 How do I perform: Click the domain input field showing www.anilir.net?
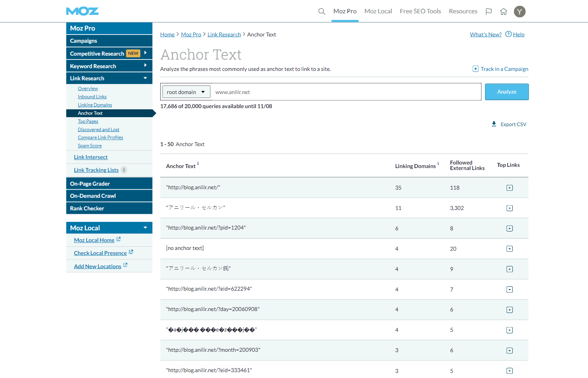pyautogui.click(x=346, y=92)
